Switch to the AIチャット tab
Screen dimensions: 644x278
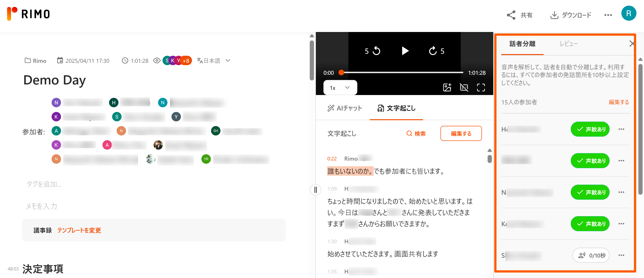[x=345, y=108]
